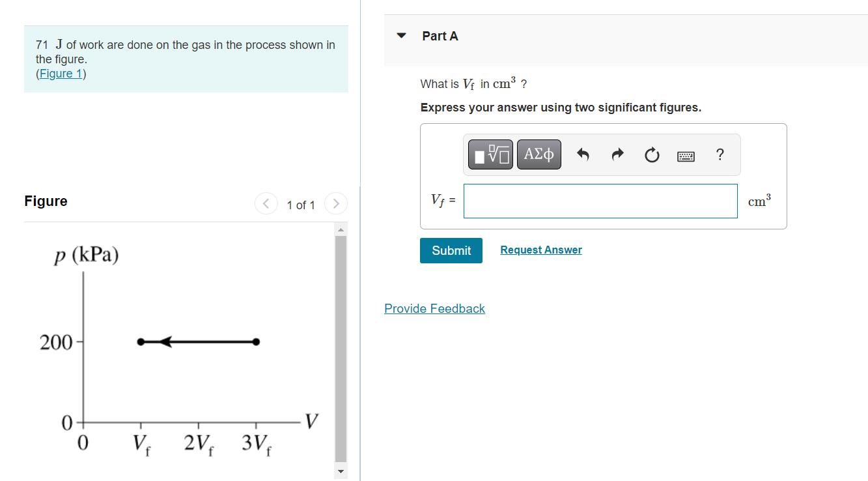
Task: Click inside the Vf answer field
Action: (599, 201)
